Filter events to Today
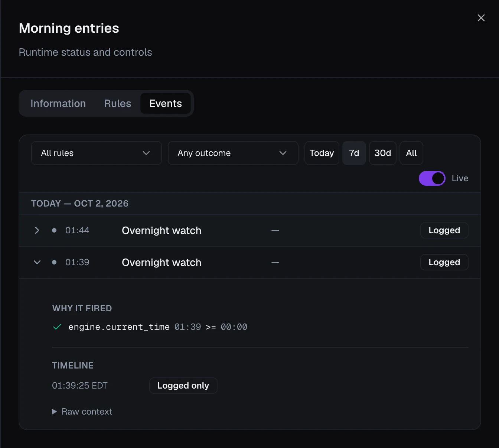 pyautogui.click(x=322, y=153)
